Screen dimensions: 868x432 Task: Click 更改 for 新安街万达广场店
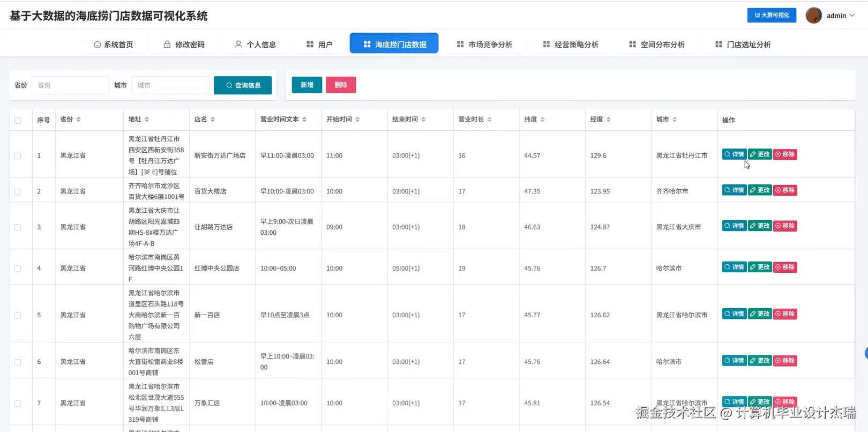(x=760, y=154)
